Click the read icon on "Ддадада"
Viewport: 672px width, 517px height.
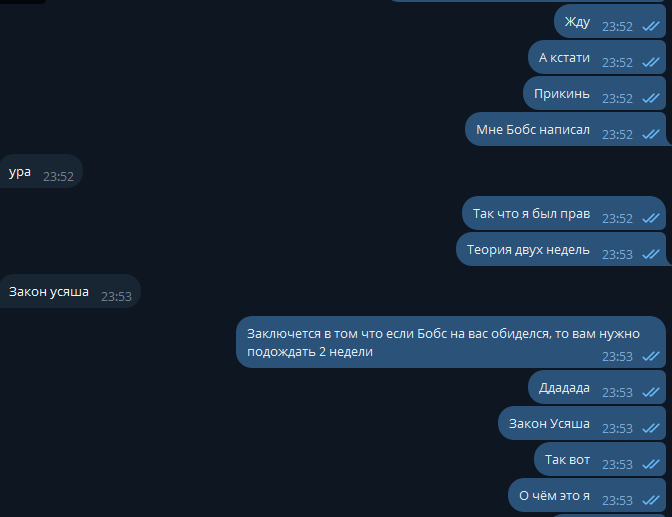(x=651, y=393)
